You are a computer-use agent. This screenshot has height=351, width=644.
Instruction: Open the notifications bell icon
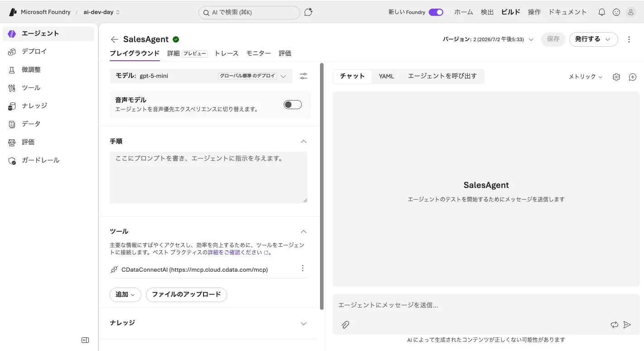[x=602, y=12]
